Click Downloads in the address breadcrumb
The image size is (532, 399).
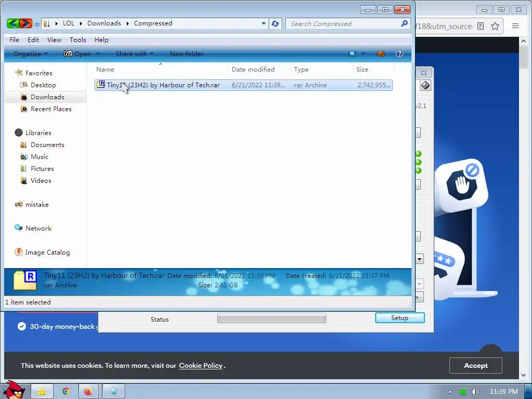[x=104, y=23]
